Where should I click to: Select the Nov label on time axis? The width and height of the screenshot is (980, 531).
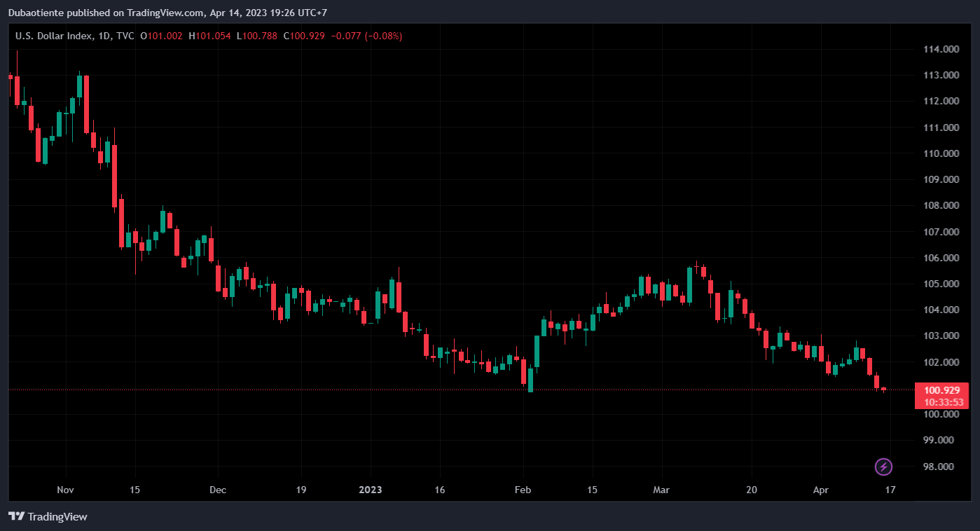coord(65,490)
